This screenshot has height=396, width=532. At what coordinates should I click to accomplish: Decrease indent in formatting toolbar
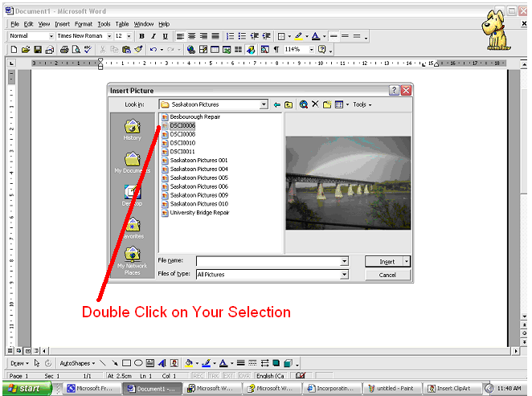coord(255,36)
